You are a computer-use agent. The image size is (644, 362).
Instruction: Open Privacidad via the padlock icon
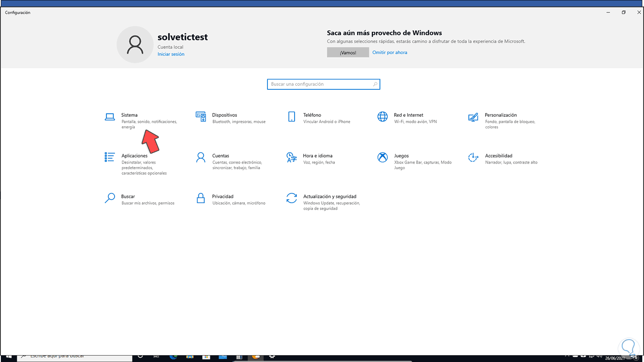click(x=200, y=198)
